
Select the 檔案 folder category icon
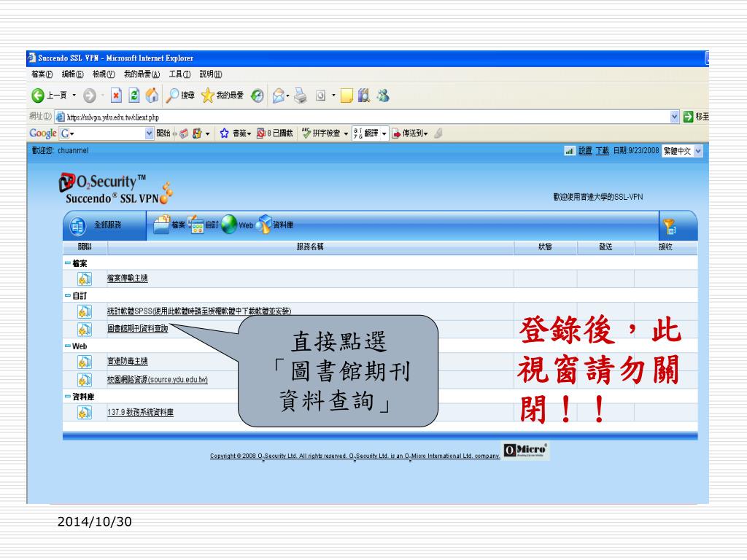[162, 225]
